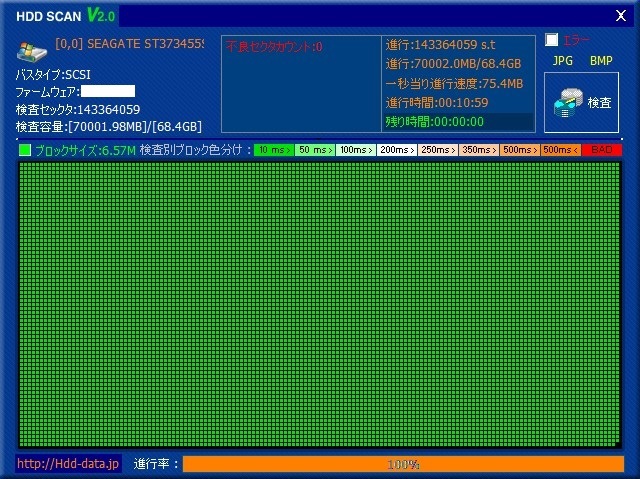Click the orange 100% progress bar
The height and width of the screenshot is (479, 640).
tap(403, 464)
